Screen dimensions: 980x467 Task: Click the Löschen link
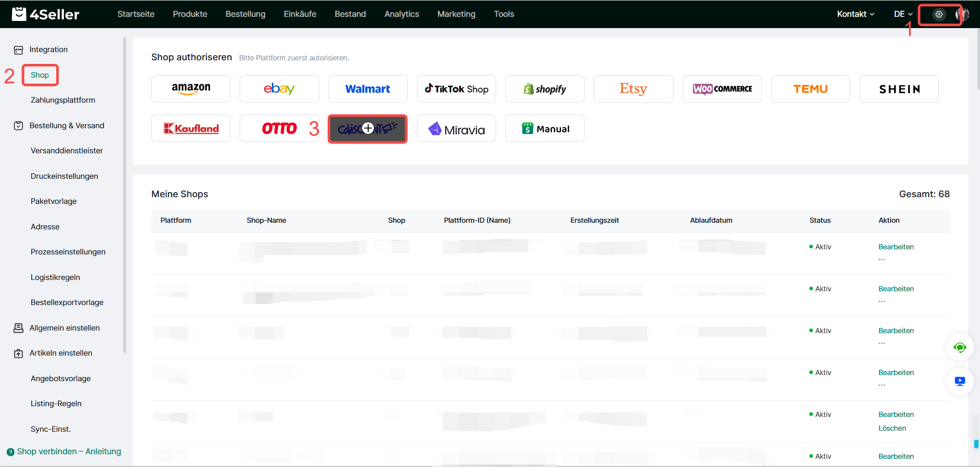pyautogui.click(x=892, y=428)
